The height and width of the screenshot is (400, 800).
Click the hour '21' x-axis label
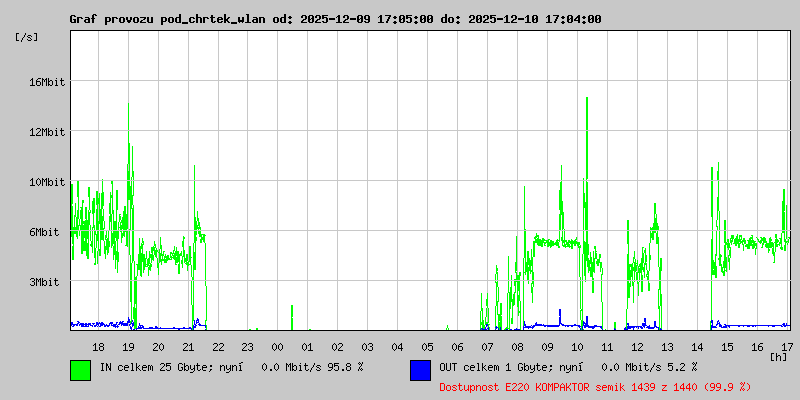coord(188,347)
